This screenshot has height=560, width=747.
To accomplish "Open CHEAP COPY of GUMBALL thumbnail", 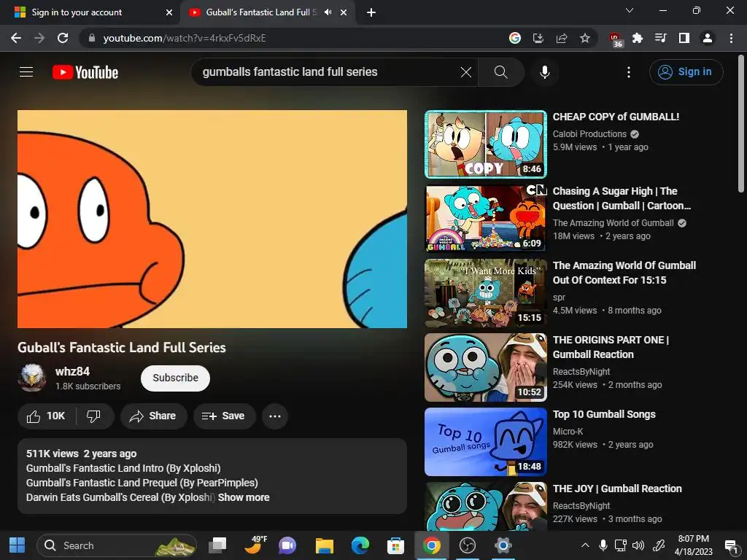I will pyautogui.click(x=485, y=144).
